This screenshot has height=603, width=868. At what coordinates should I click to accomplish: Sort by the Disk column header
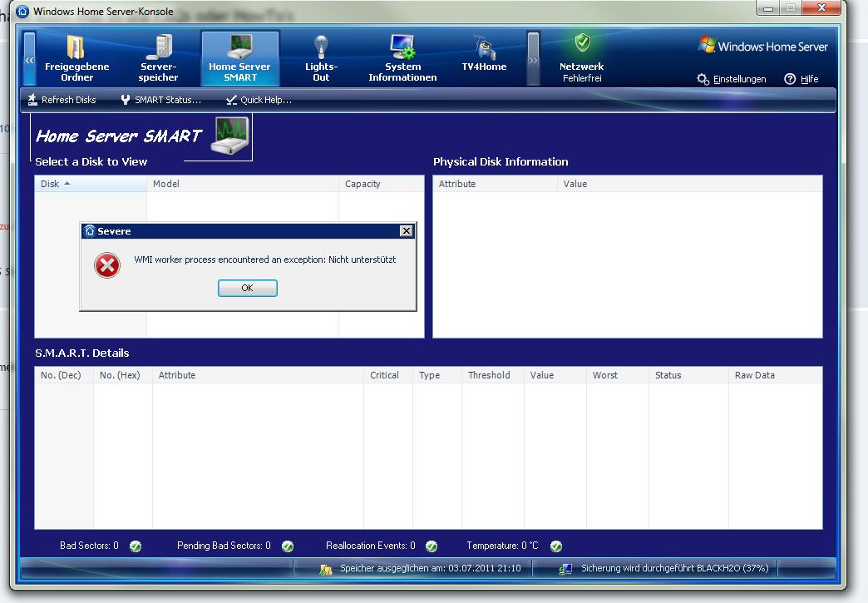pyautogui.click(x=91, y=184)
